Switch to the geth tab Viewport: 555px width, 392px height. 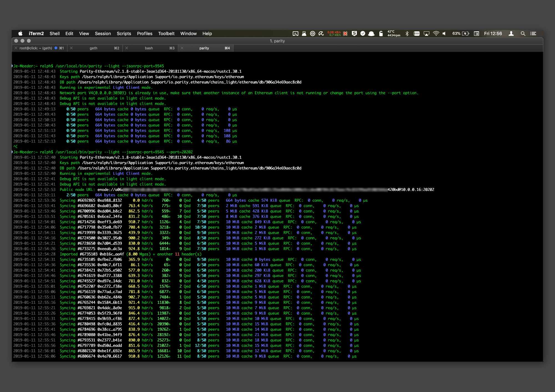[x=94, y=48]
